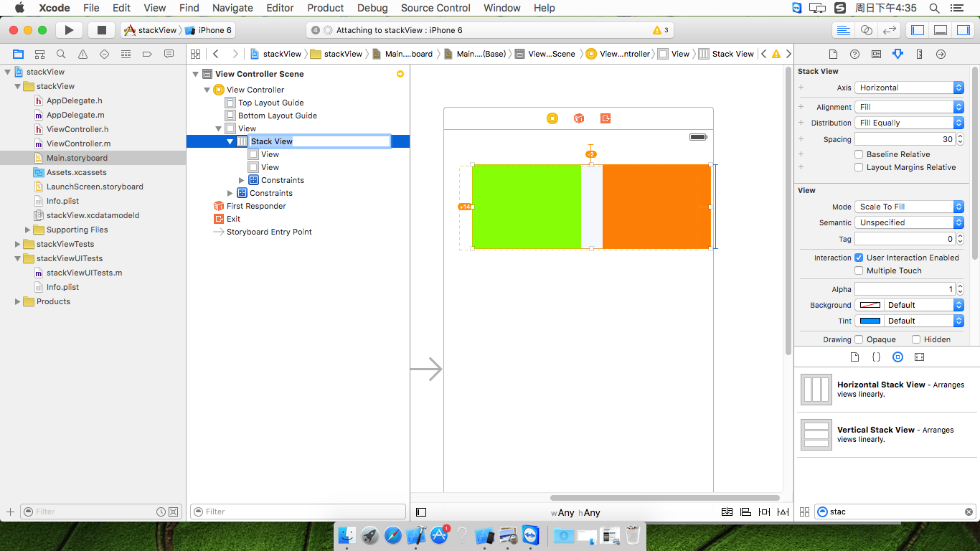Open the Semantic dropdown
Screen dimensions: 980x551
pos(909,222)
